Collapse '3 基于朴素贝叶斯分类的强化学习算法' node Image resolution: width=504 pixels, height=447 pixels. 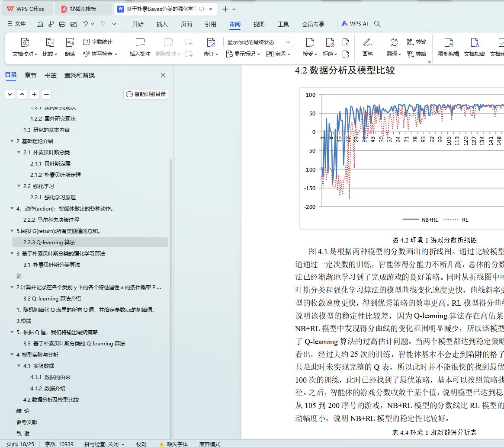tap(12, 253)
